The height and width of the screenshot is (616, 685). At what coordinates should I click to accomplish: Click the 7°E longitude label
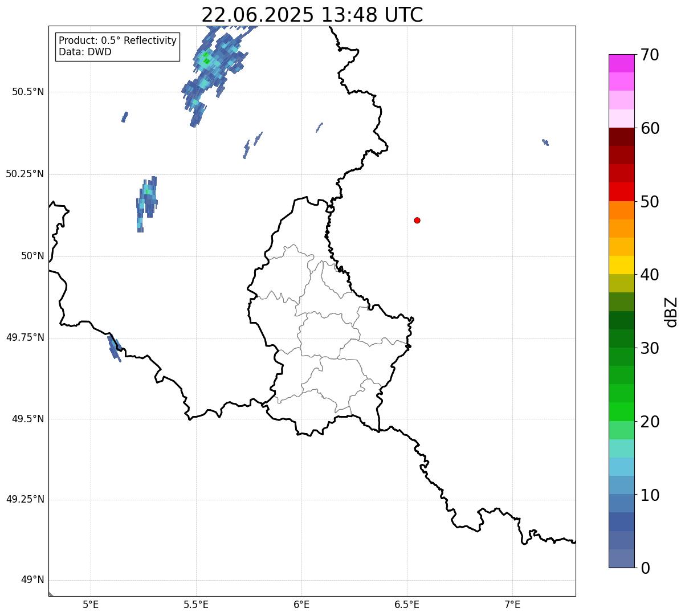click(512, 604)
